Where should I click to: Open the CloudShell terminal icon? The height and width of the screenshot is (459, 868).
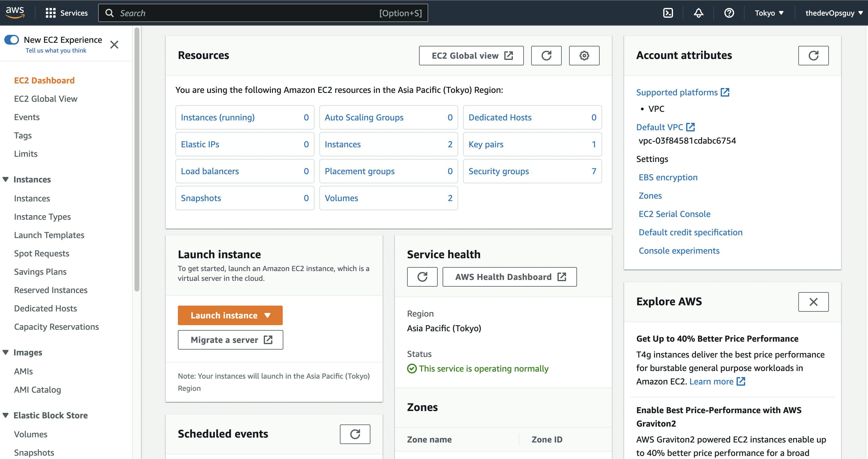pos(668,13)
